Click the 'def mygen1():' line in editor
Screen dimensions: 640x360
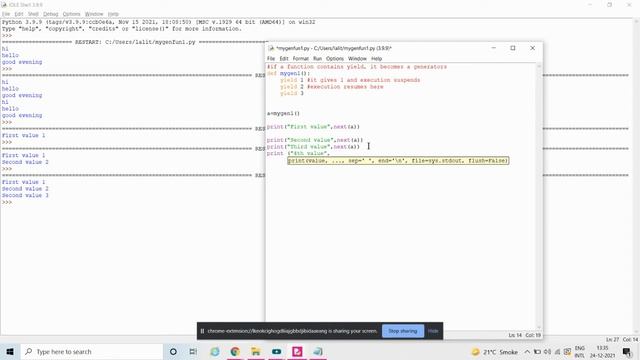pos(288,73)
